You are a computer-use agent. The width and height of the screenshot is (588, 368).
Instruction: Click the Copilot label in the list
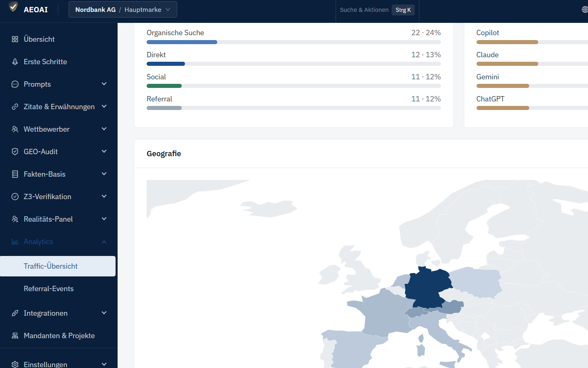point(488,33)
